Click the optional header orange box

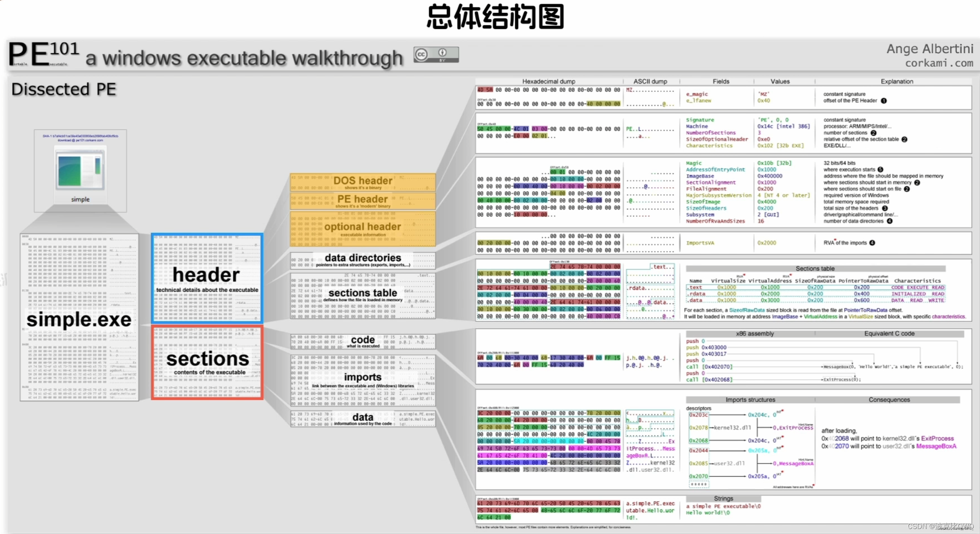(363, 228)
